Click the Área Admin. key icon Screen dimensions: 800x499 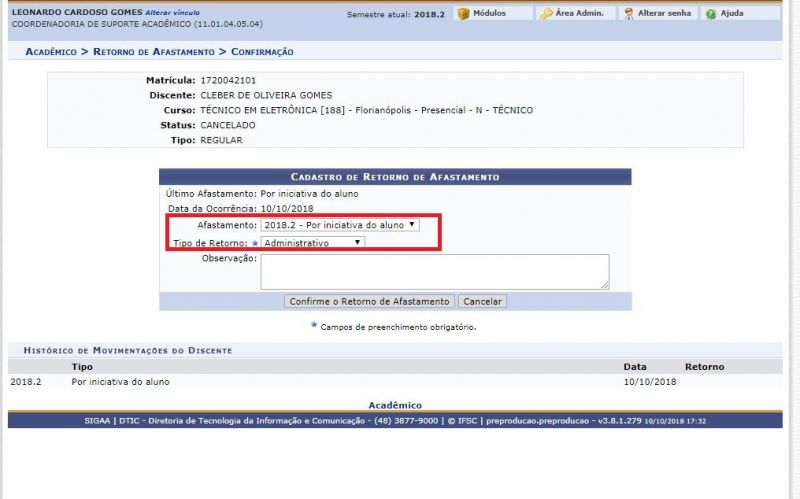coord(546,14)
